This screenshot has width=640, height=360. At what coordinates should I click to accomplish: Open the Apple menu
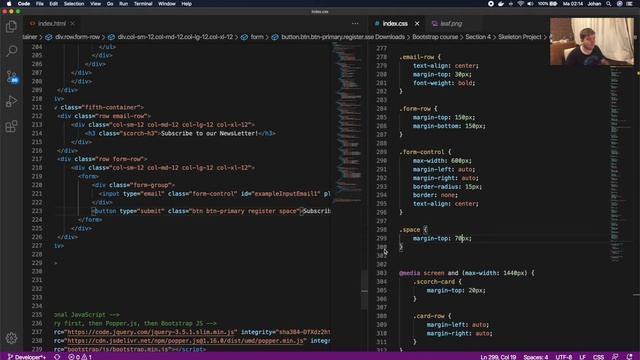(9, 4)
